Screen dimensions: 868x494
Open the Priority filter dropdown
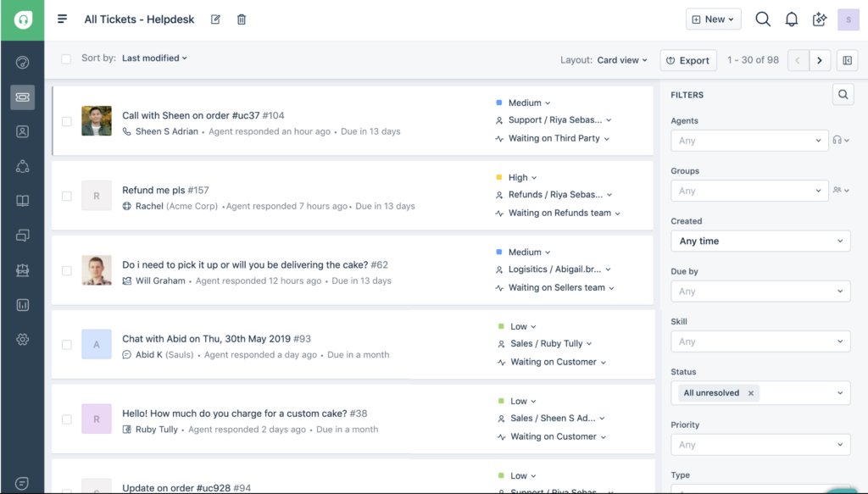click(x=760, y=445)
